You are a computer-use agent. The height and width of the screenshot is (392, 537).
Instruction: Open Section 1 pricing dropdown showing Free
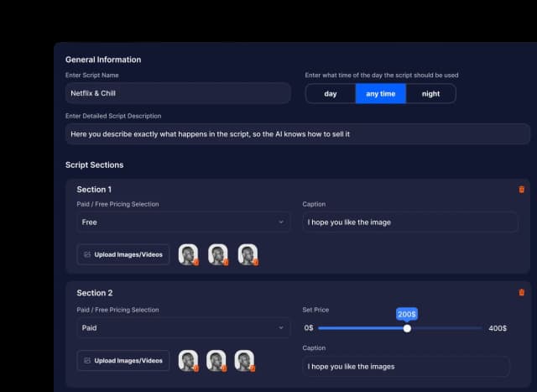(183, 222)
